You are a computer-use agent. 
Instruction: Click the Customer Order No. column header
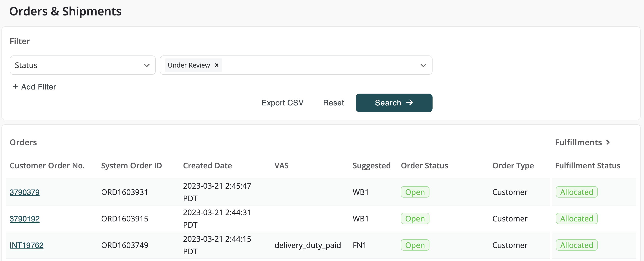point(47,165)
